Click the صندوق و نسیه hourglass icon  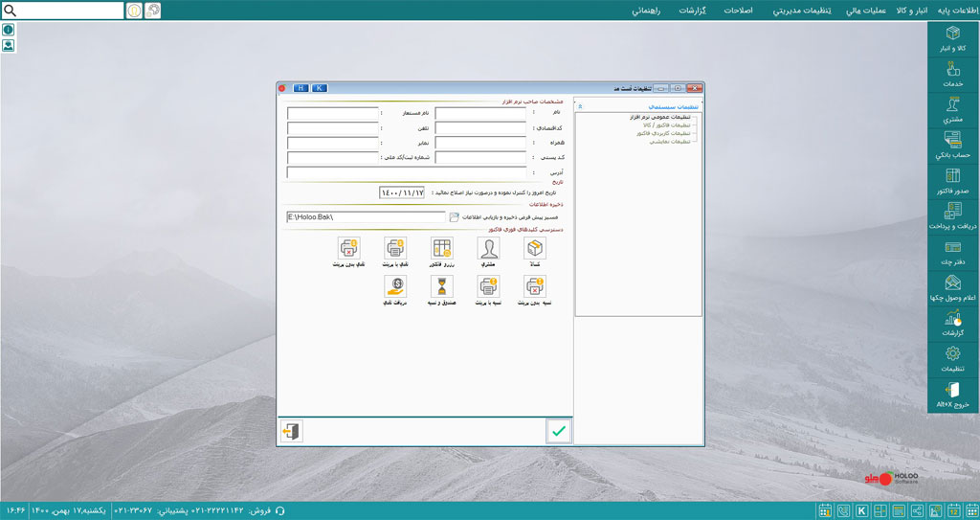[x=442, y=286]
